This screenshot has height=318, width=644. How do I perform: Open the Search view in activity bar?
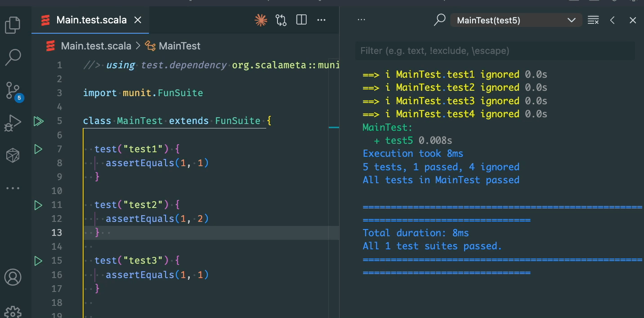(13, 57)
